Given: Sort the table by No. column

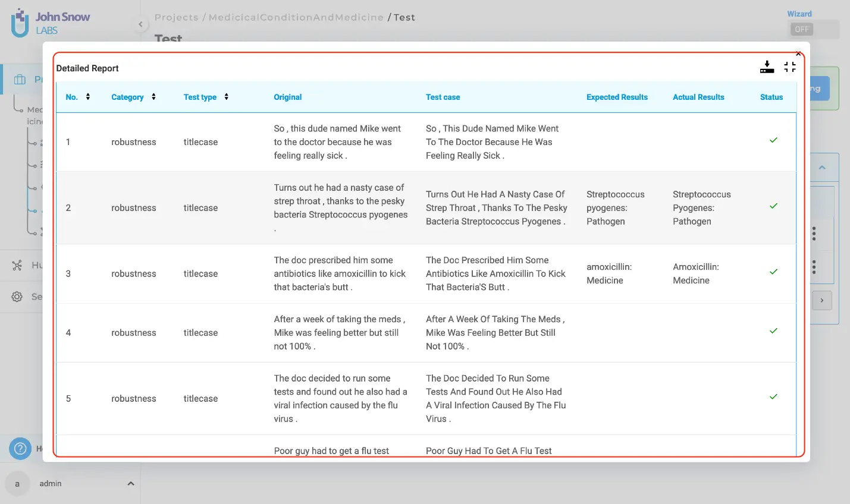Looking at the screenshot, I should click(88, 97).
